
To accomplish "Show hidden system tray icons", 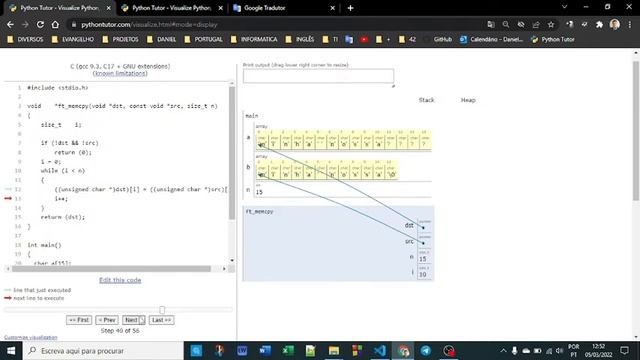I will (x=503, y=351).
